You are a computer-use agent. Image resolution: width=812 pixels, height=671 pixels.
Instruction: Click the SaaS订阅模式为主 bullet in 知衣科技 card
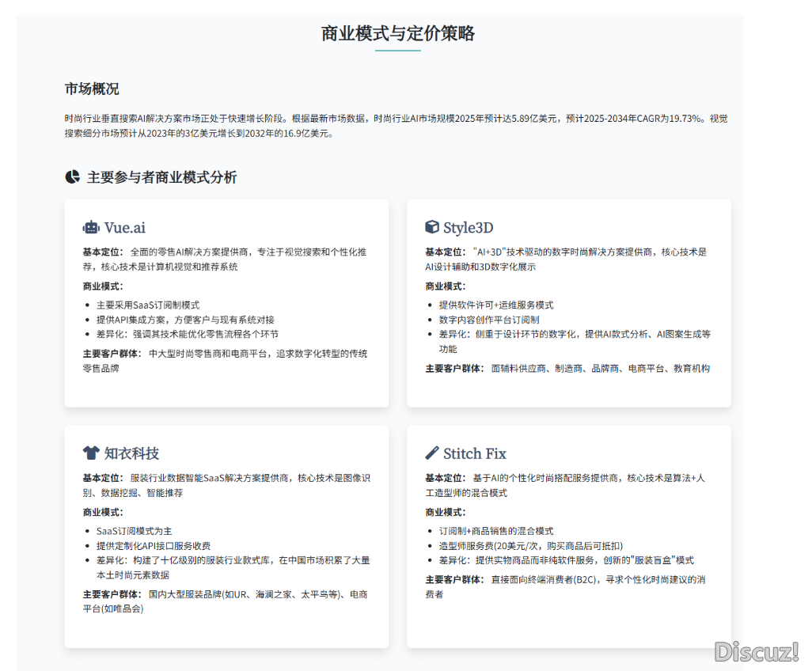click(x=134, y=531)
